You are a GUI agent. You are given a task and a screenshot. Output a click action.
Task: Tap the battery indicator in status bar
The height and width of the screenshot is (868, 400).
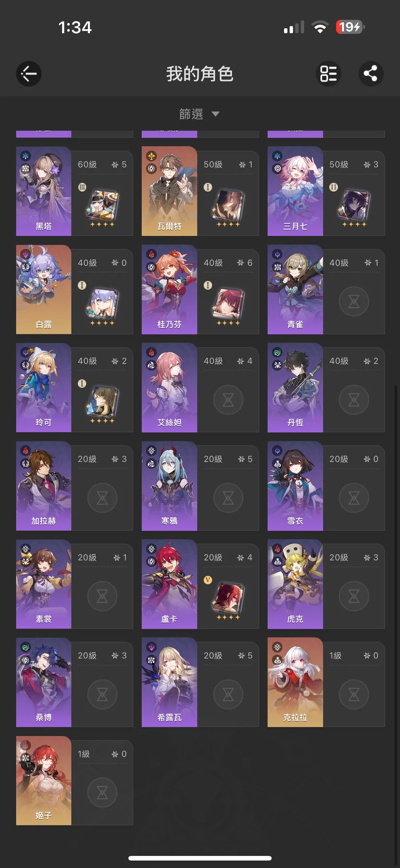350,27
